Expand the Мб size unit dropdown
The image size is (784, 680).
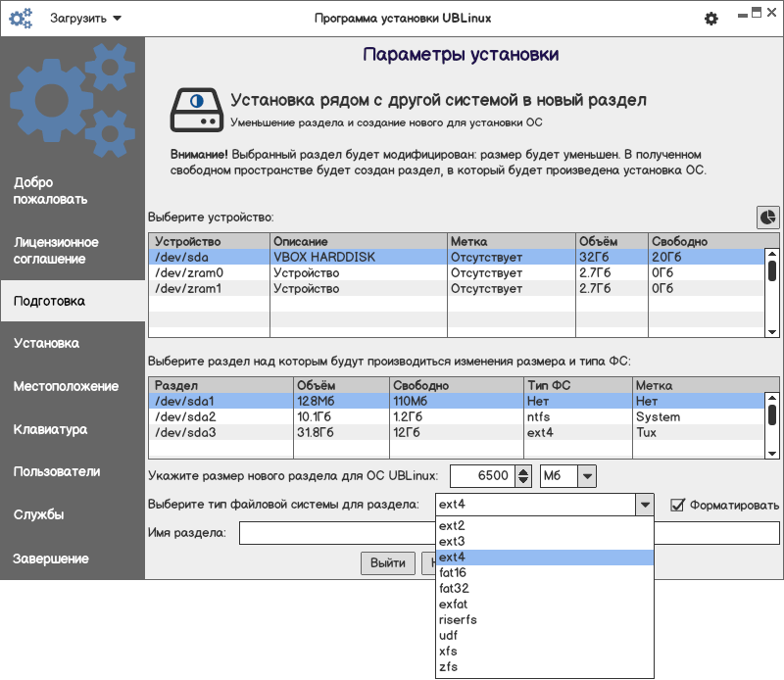[x=587, y=476]
